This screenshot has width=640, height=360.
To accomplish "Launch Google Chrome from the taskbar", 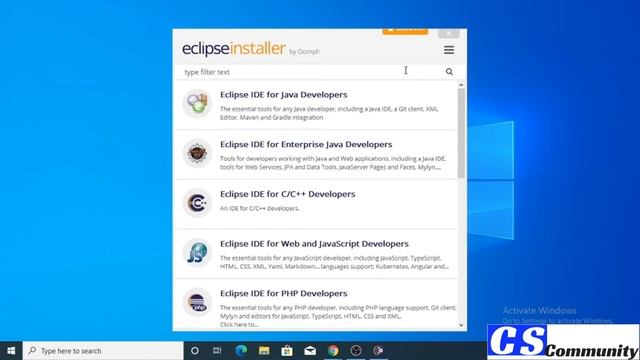I will [333, 351].
